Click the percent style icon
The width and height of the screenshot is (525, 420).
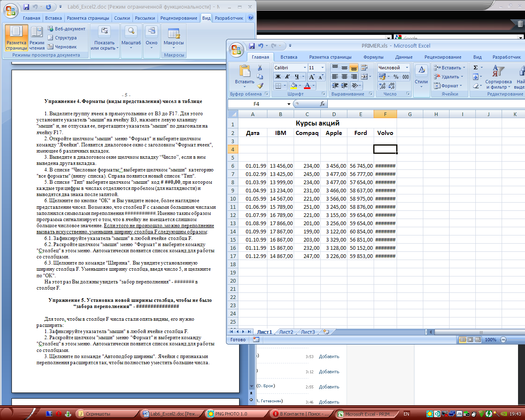click(396, 77)
